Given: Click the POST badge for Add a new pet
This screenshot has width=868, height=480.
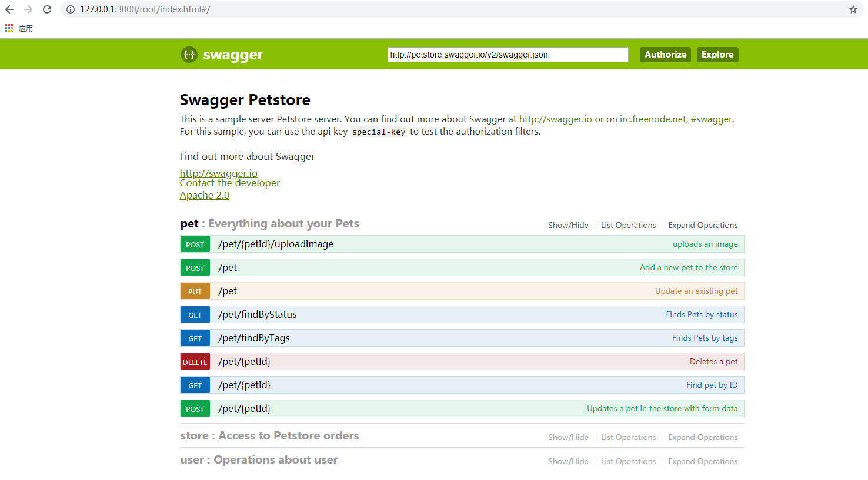Looking at the screenshot, I should (x=195, y=268).
